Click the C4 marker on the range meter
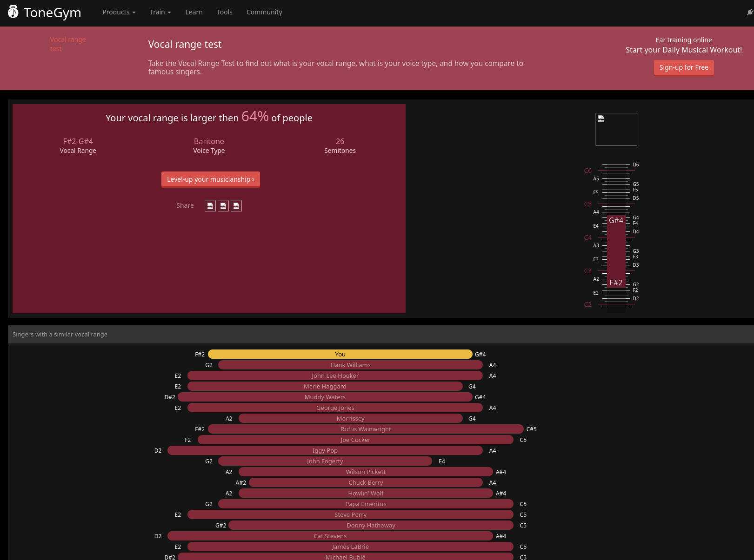This screenshot has height=560, width=754. pyautogui.click(x=588, y=237)
